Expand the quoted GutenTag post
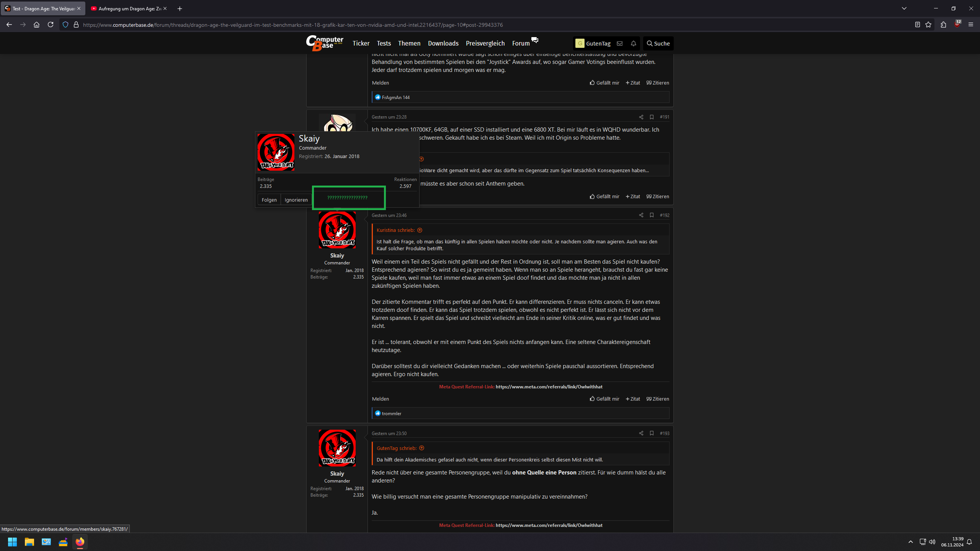Viewport: 980px width, 551px height. 422,448
